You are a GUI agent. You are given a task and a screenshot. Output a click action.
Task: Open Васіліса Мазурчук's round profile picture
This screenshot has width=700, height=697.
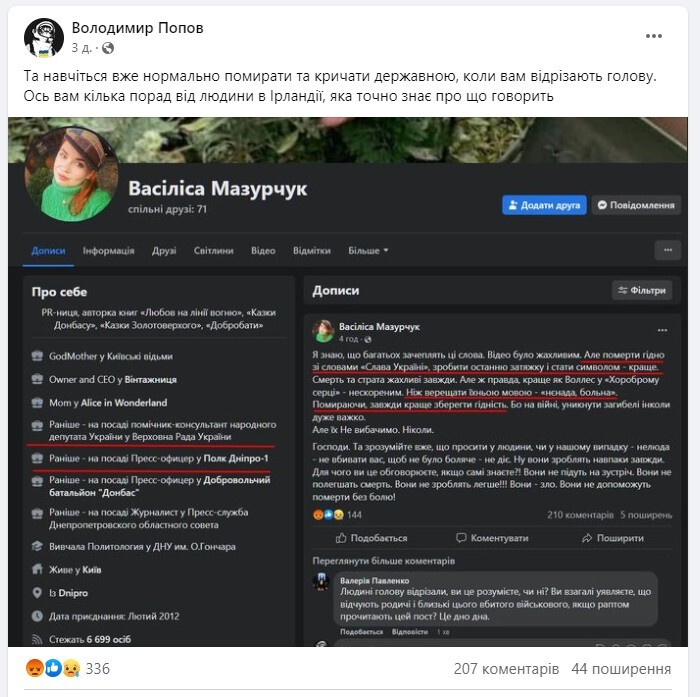[71, 175]
